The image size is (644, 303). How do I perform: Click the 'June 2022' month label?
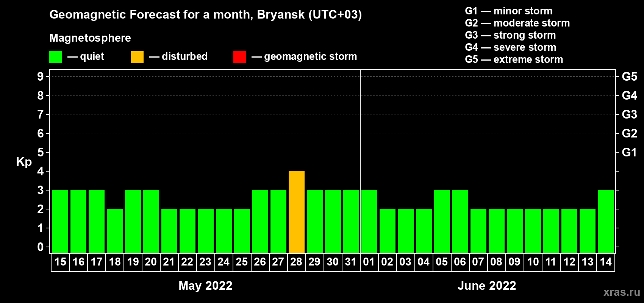coord(487,286)
